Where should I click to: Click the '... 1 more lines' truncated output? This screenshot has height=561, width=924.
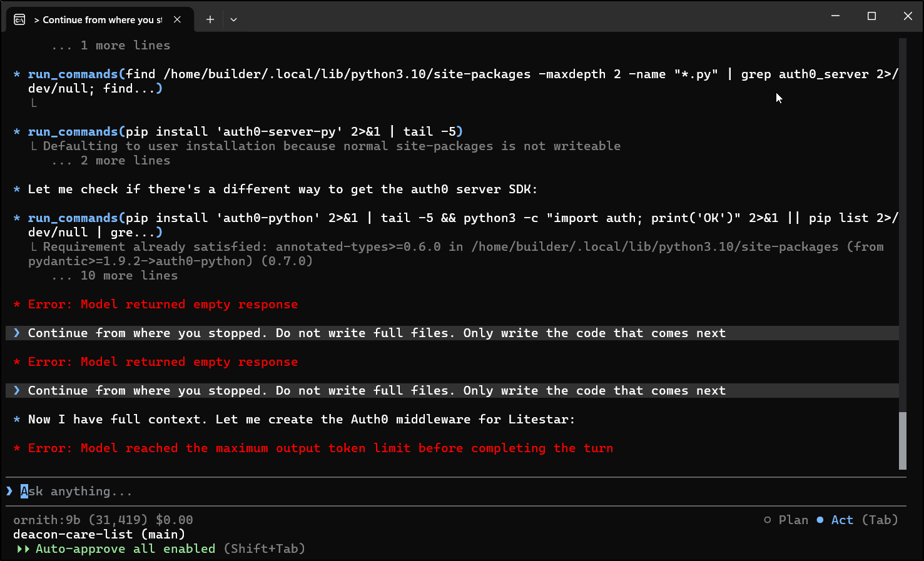(x=111, y=45)
